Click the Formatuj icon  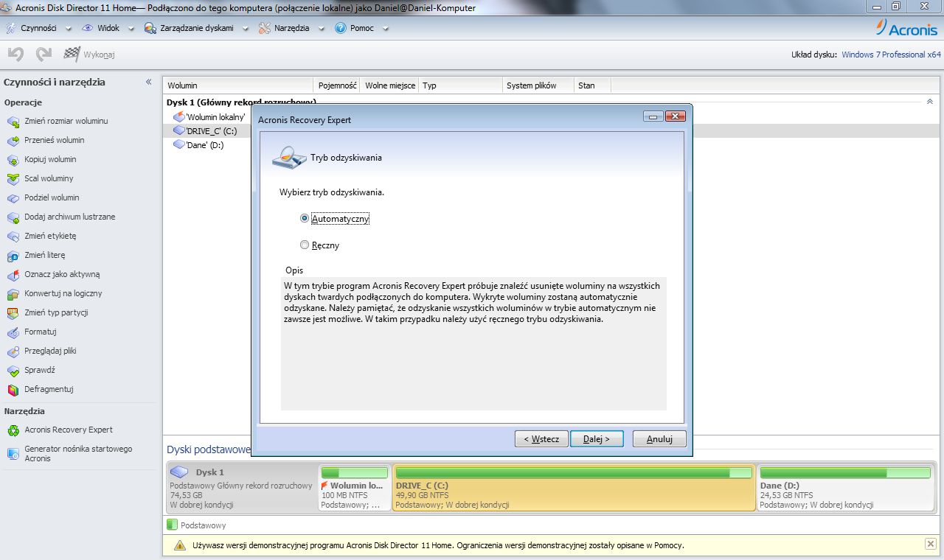[x=13, y=332]
